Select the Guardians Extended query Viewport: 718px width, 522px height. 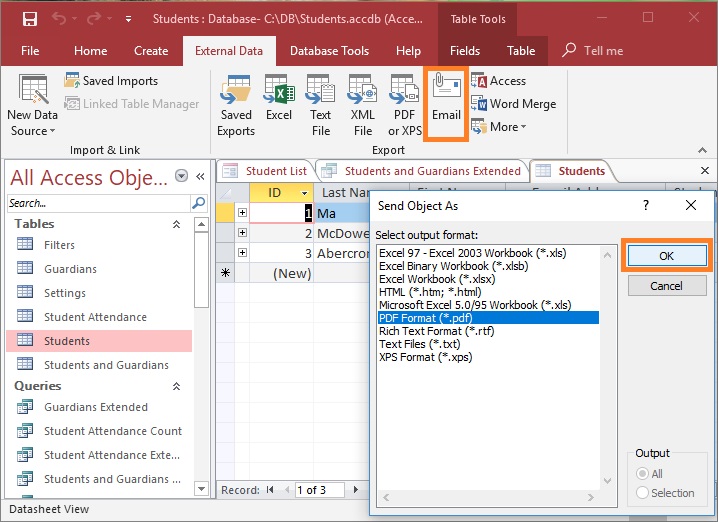pyautogui.click(x=99, y=407)
